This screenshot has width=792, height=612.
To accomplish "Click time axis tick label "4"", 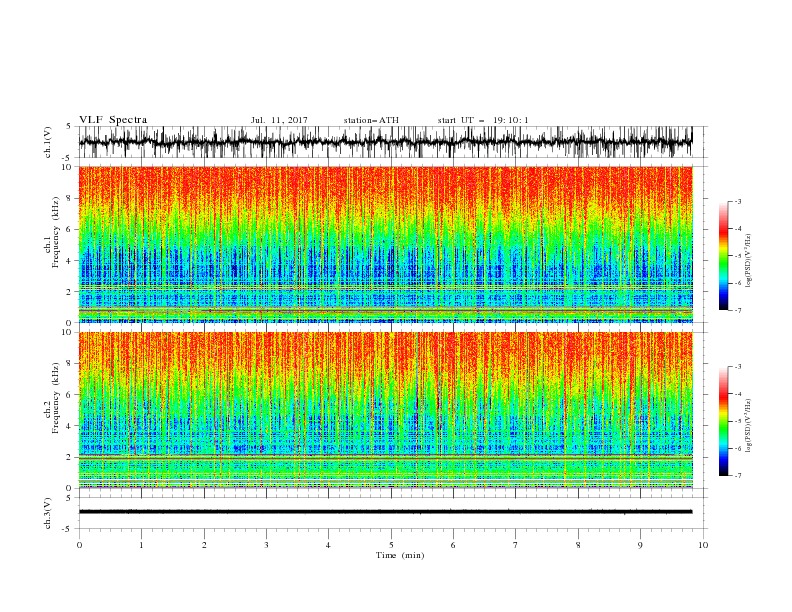I will (328, 545).
